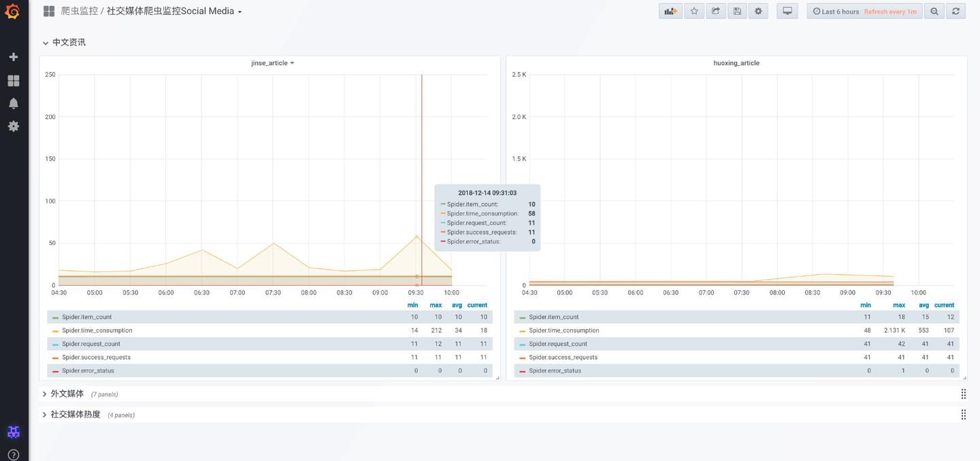
Task: Expand the 社交媒体热度 row
Action: (x=71, y=414)
